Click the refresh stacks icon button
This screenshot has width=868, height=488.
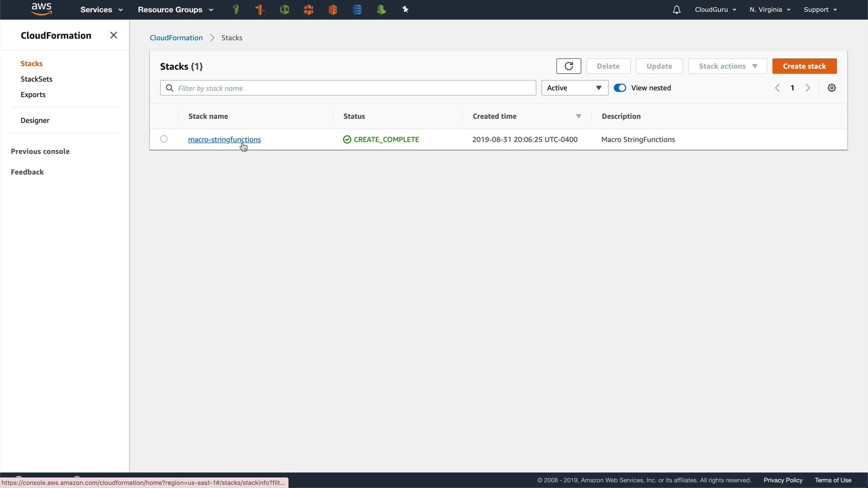(x=568, y=66)
